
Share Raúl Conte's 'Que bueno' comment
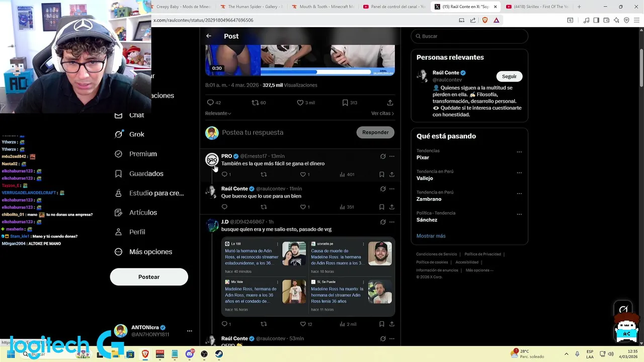pos(392,207)
